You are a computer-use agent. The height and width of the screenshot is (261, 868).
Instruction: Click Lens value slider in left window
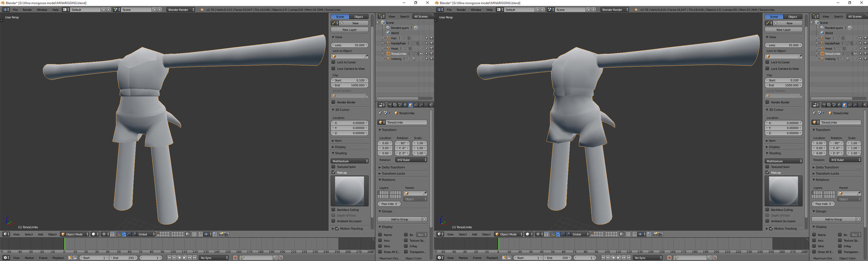(x=349, y=45)
